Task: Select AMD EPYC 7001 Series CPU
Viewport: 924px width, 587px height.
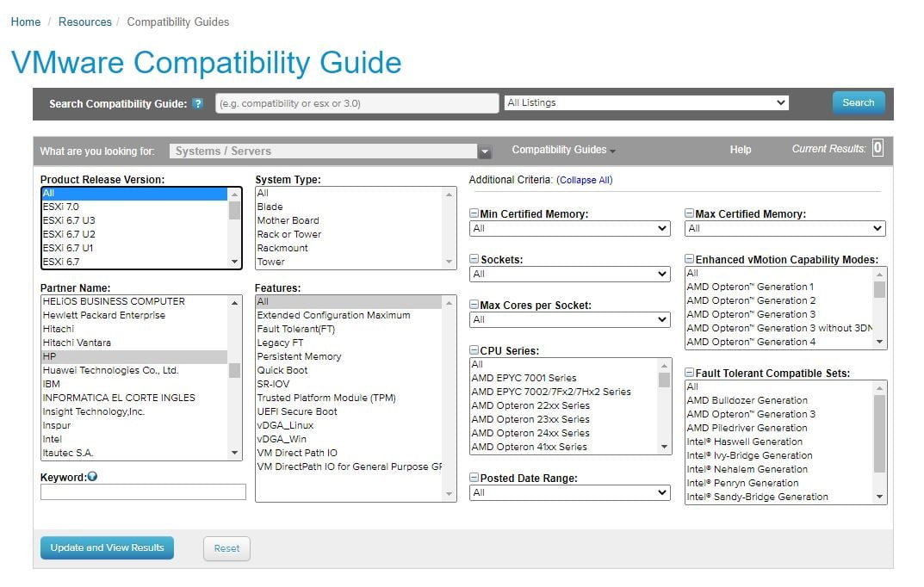Action: click(564, 378)
